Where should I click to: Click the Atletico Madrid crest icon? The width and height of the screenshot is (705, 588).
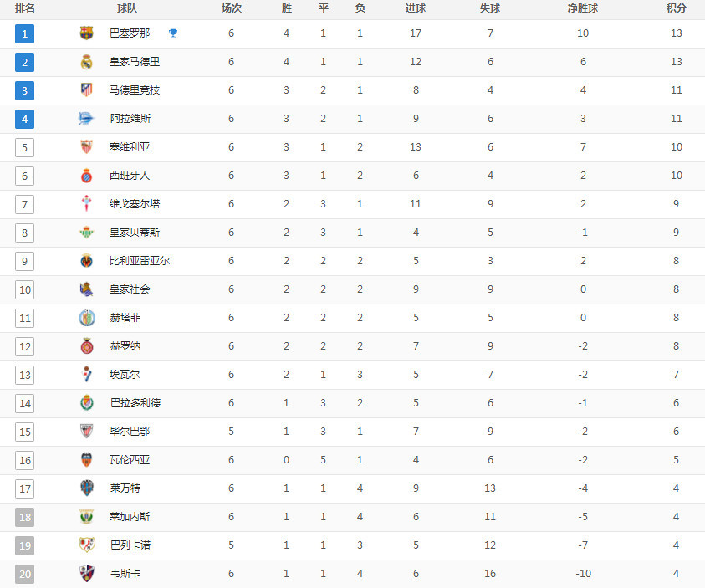(x=86, y=89)
